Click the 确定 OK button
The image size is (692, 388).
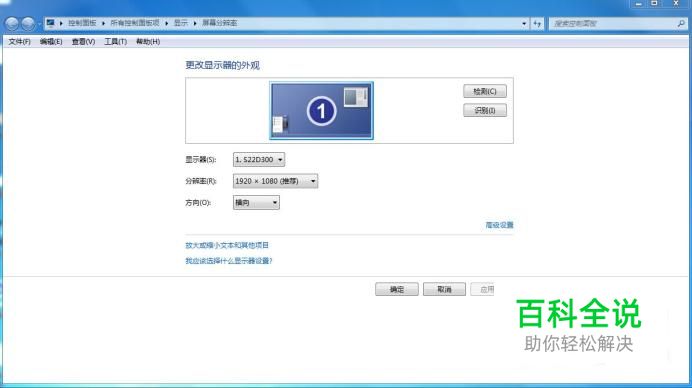[x=397, y=289]
